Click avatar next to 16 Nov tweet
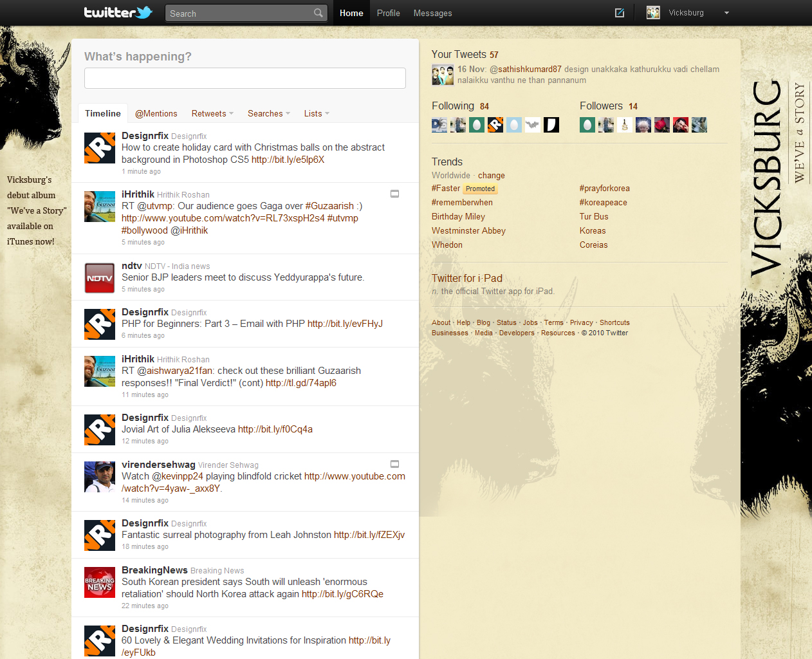This screenshot has height=659, width=812. point(442,75)
